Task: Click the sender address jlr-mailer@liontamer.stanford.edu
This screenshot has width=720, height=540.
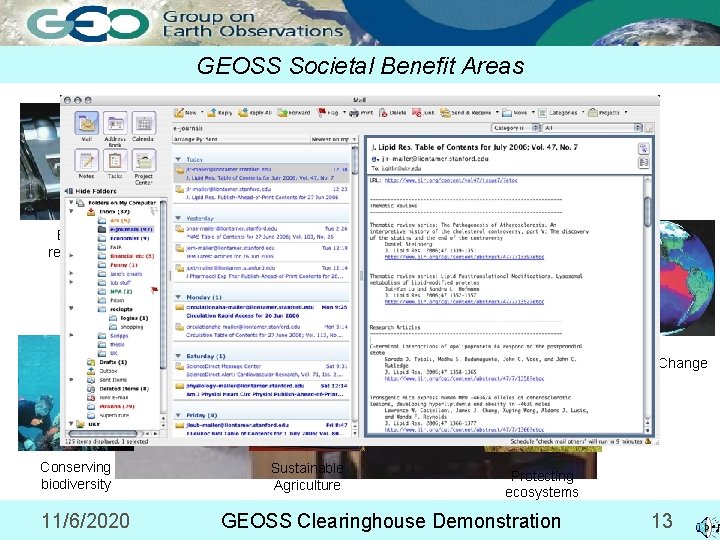Action: 435,159
